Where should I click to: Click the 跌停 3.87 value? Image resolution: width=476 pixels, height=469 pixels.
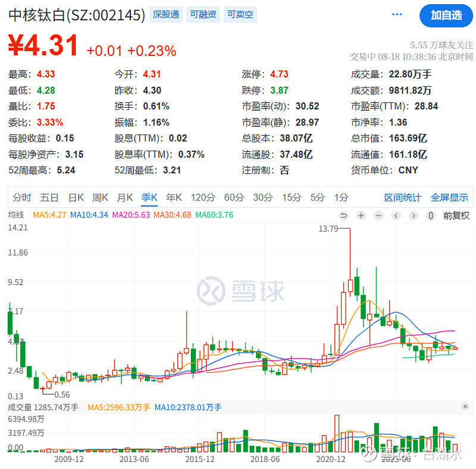279,90
